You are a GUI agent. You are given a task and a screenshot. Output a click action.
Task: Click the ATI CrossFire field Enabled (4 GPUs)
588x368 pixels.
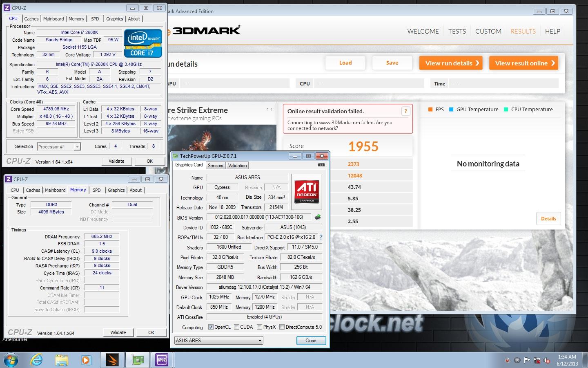click(264, 317)
